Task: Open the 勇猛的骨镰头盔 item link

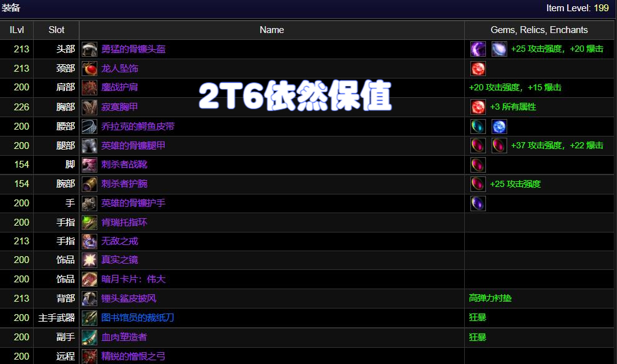Action: (x=134, y=49)
